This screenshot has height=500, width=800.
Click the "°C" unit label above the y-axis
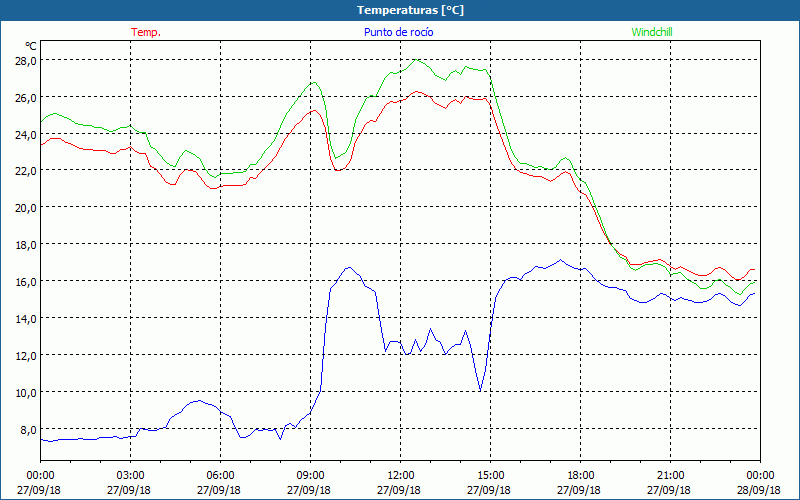coord(31,46)
